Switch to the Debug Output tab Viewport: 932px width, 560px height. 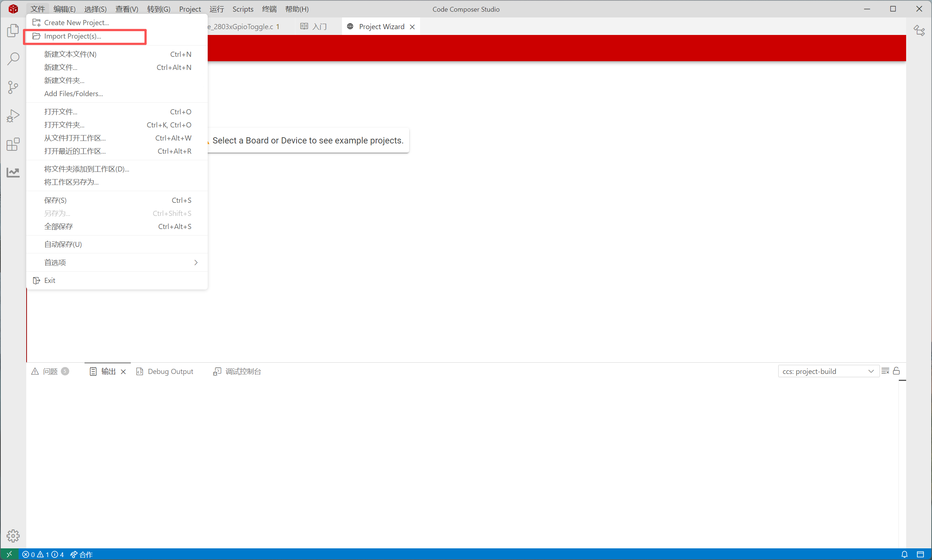point(170,371)
